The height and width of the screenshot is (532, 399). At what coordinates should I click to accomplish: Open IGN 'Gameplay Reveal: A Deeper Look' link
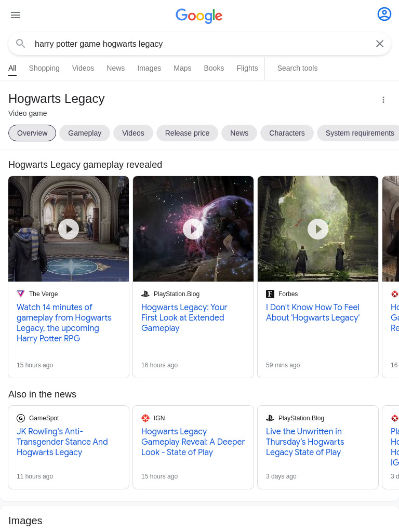point(193,442)
